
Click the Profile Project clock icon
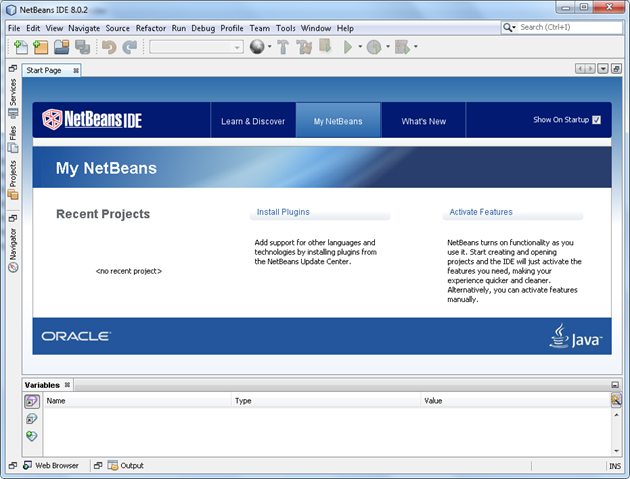pyautogui.click(x=374, y=47)
